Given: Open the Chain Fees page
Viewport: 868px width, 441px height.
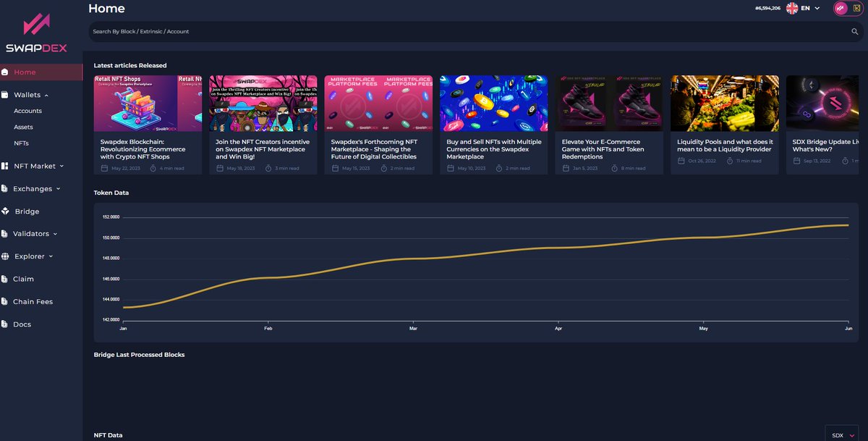Looking at the screenshot, I should (33, 301).
